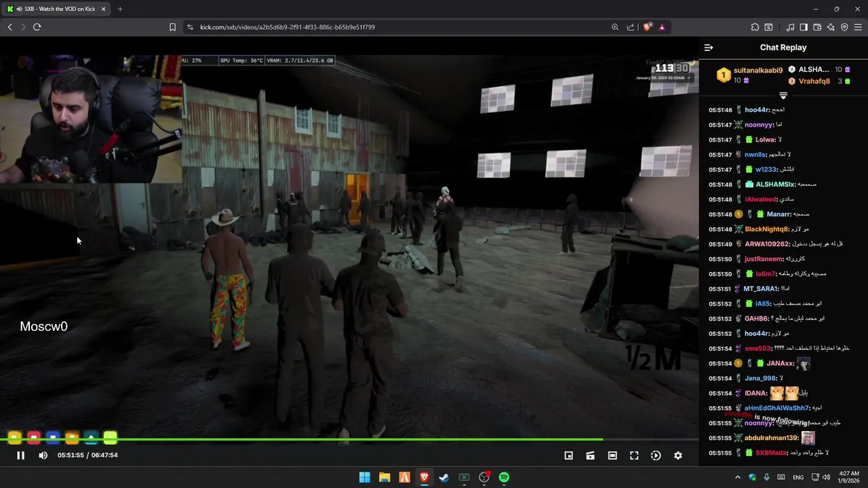The height and width of the screenshot is (488, 868).
Task: Go back to previous page
Action: pos(10,27)
